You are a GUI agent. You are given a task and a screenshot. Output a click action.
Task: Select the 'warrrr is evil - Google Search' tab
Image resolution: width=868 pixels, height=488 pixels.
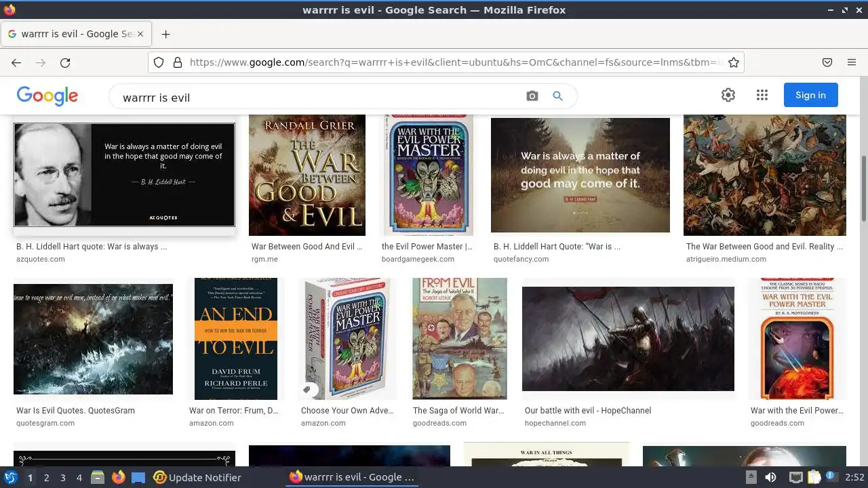(77, 34)
